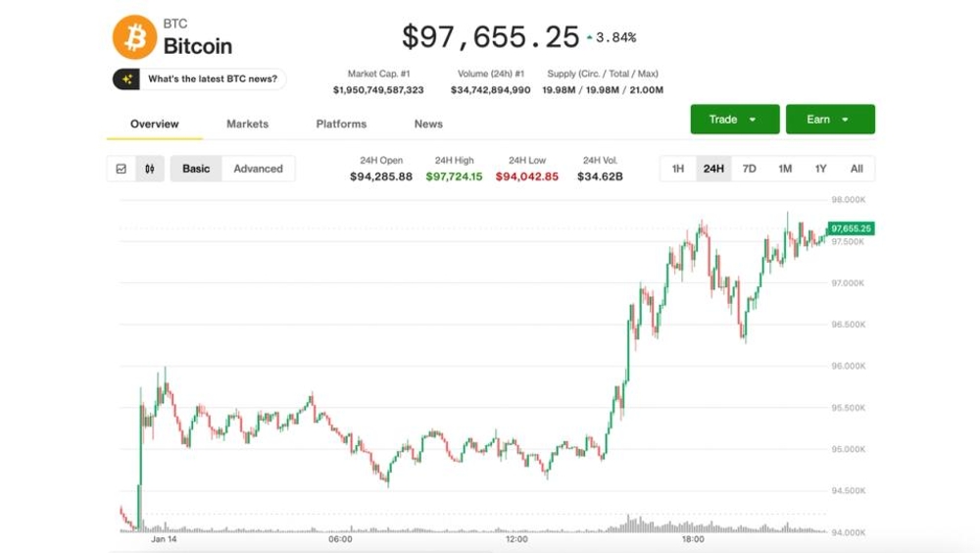980x553 pixels.
Task: Go to the News tab
Action: pos(428,125)
